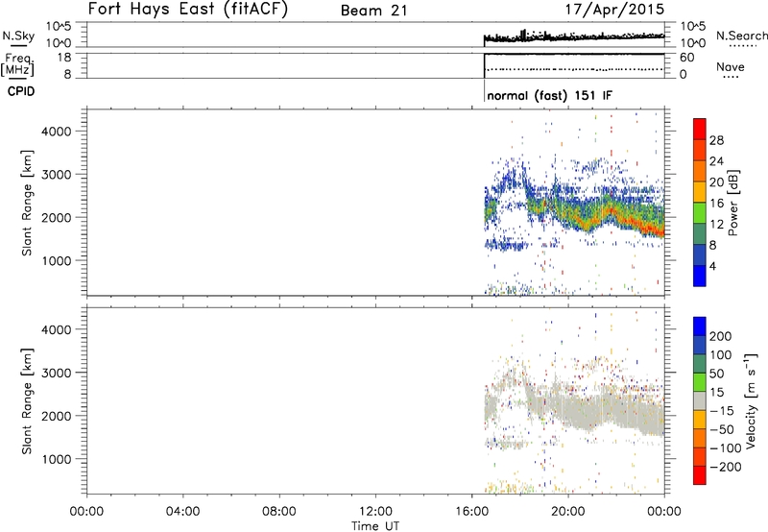Click the "12" power colorbar label
The image size is (768, 532).
click(x=716, y=225)
